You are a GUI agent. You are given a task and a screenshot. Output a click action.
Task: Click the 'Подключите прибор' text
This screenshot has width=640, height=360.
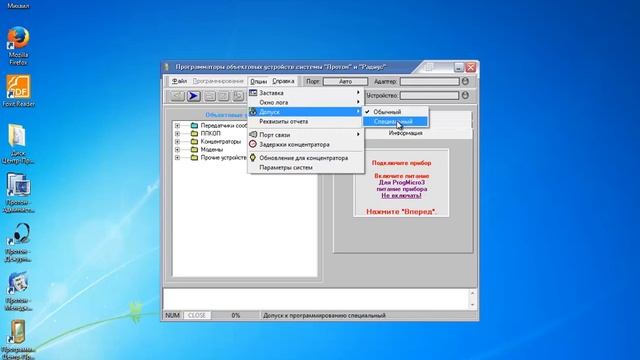pyautogui.click(x=401, y=163)
